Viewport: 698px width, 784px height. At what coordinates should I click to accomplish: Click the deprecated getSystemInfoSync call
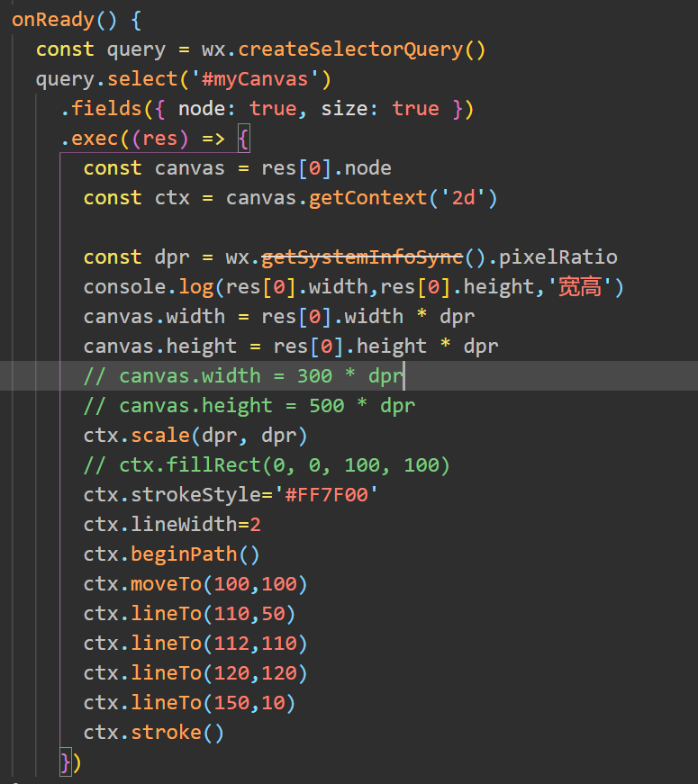pos(362,257)
